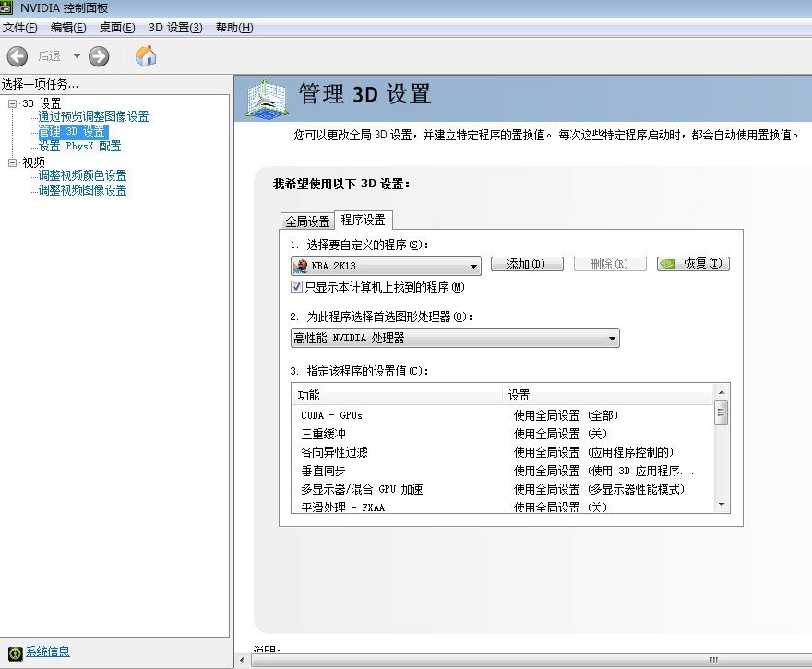Click the 功能 column header

pyautogui.click(x=397, y=395)
